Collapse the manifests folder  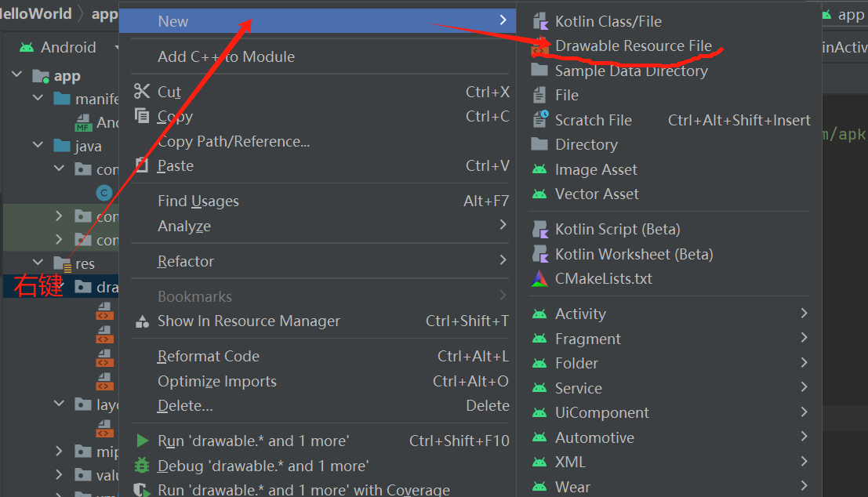(38, 98)
